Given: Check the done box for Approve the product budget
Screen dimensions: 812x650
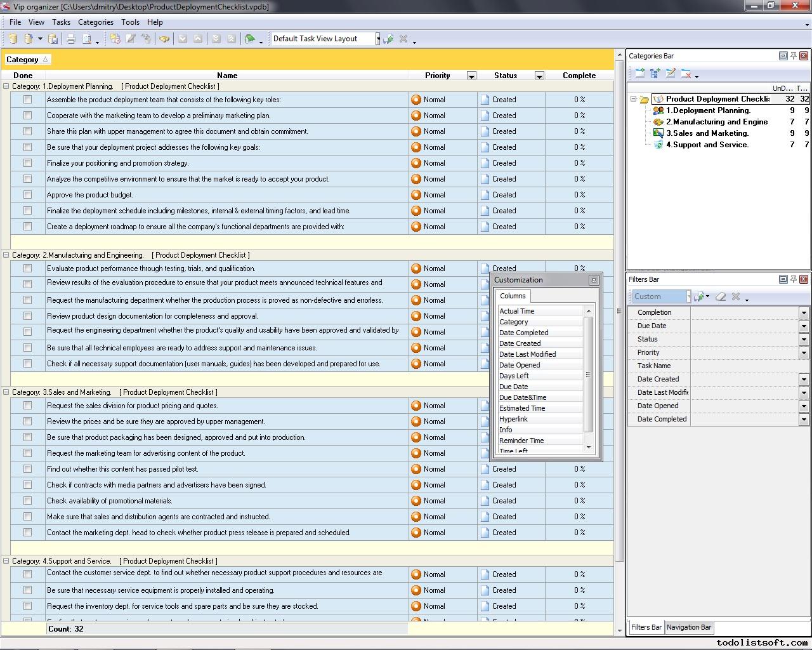Looking at the screenshot, I should coord(27,195).
